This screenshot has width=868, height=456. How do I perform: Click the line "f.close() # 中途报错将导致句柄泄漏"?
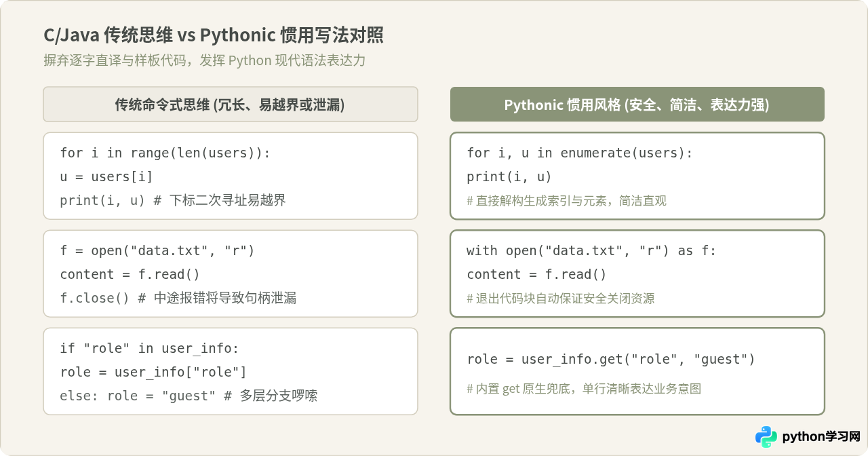point(178,298)
